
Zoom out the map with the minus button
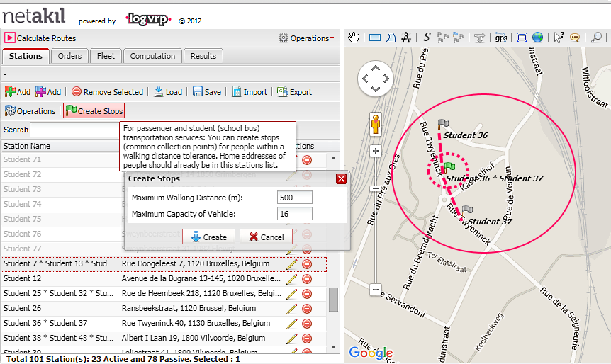click(375, 289)
